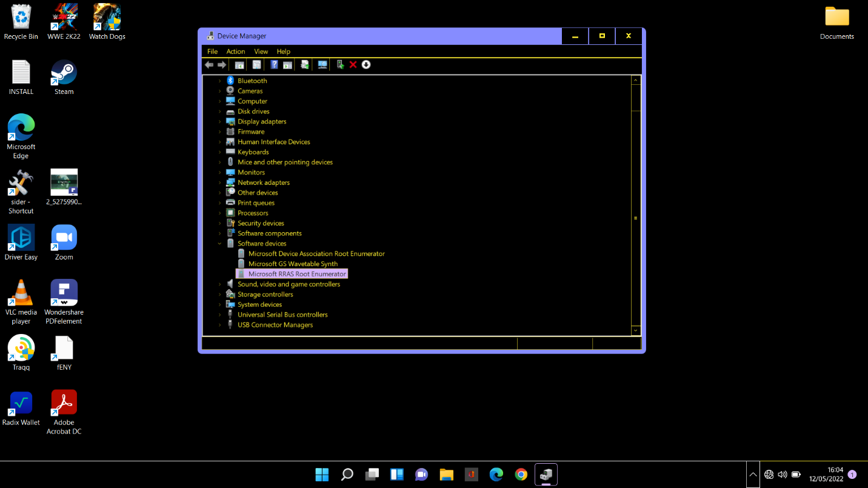The width and height of the screenshot is (868, 488).
Task: Select the Adobe Acrobat DC desktop icon
Action: tap(64, 413)
